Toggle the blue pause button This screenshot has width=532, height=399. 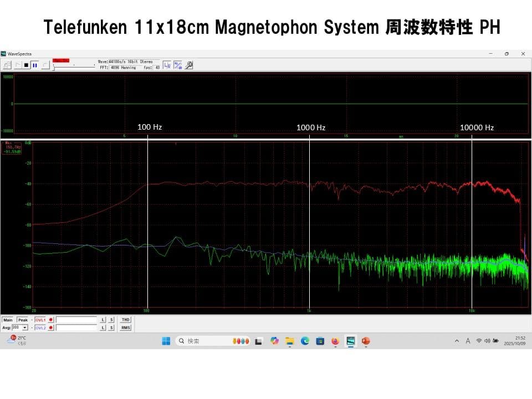(34, 65)
